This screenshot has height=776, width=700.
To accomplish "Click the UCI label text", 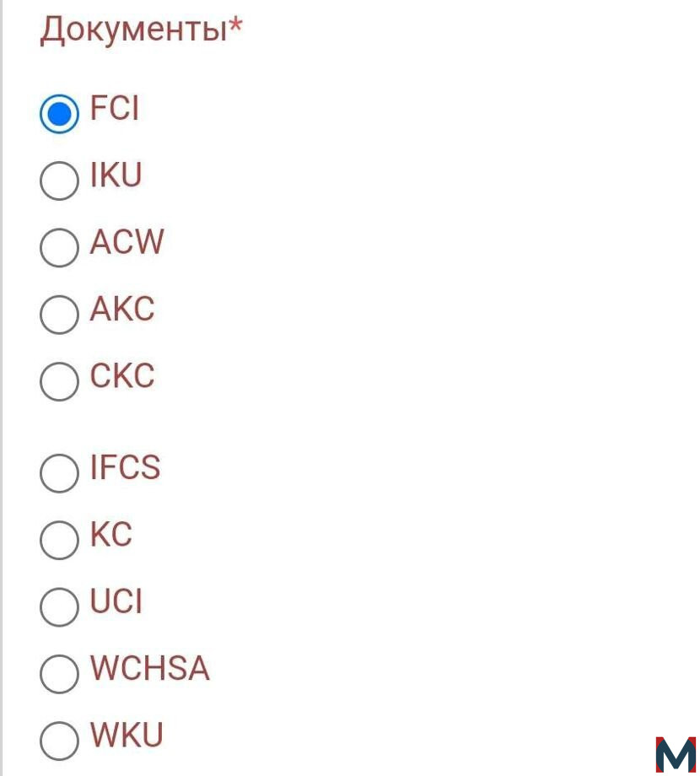I will click(x=116, y=601).
